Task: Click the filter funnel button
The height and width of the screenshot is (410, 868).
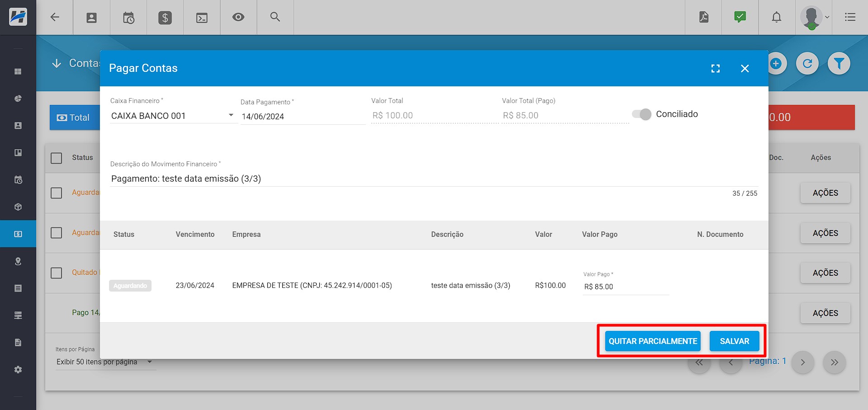Action: (839, 64)
